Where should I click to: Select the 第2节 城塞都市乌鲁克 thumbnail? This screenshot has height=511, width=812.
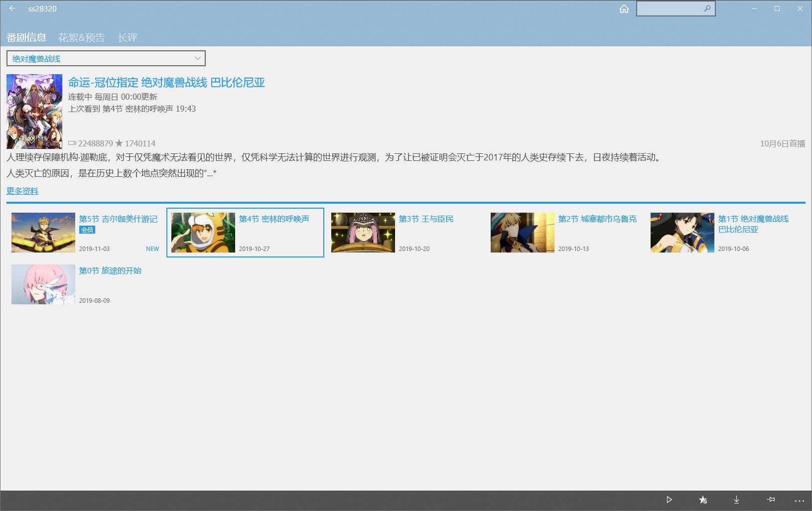(523, 233)
